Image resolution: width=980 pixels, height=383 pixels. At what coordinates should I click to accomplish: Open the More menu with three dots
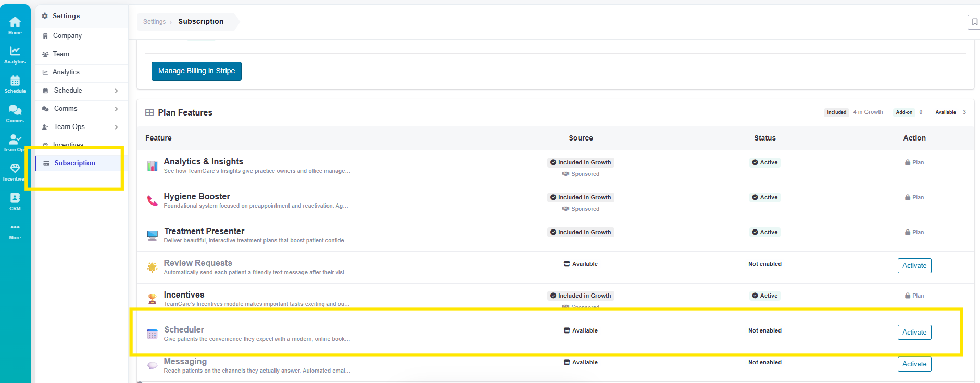coord(15,232)
